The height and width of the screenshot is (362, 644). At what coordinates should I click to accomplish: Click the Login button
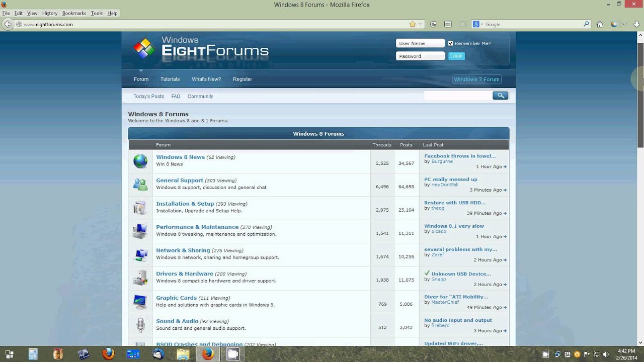456,56
